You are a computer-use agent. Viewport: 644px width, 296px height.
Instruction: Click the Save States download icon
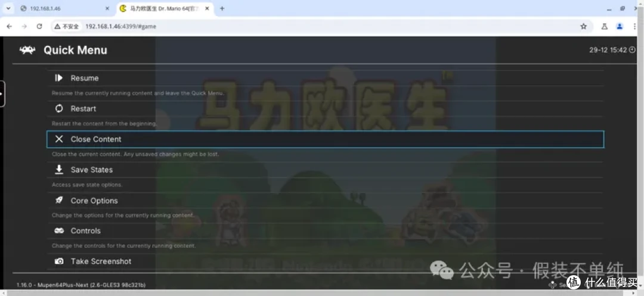coord(58,169)
